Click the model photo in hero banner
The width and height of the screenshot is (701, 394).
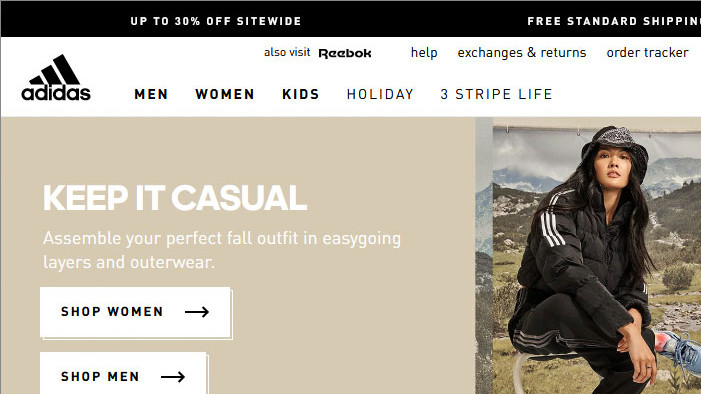click(x=588, y=255)
